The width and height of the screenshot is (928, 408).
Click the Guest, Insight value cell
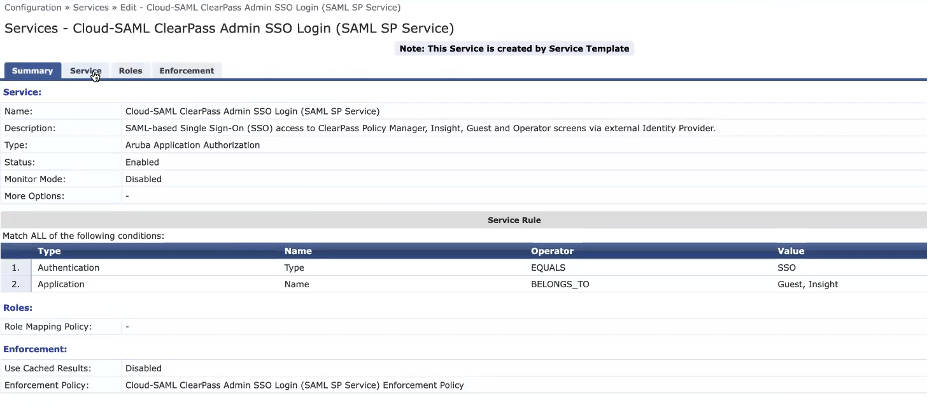coord(808,284)
